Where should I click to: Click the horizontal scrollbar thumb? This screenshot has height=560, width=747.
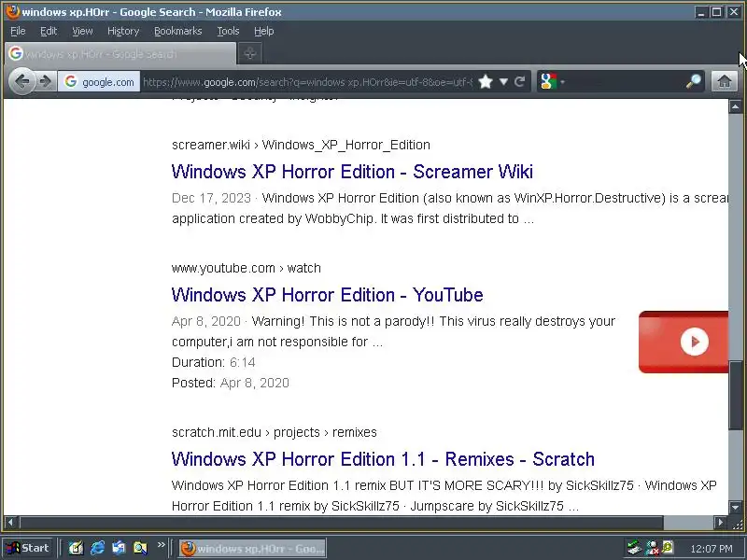tap(341, 523)
